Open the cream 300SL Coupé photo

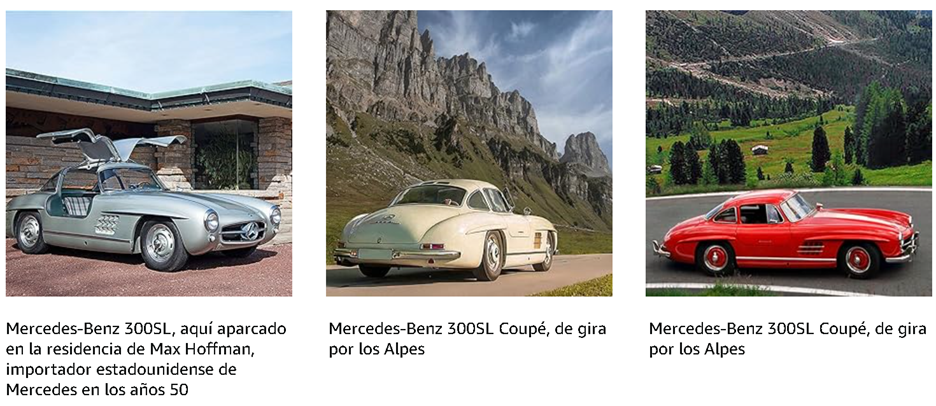click(x=469, y=153)
